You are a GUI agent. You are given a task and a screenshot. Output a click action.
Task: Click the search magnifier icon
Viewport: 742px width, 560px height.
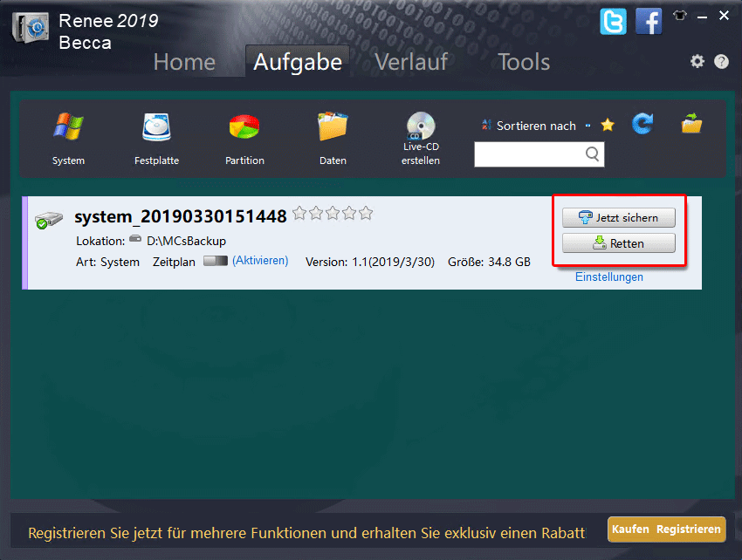592,154
